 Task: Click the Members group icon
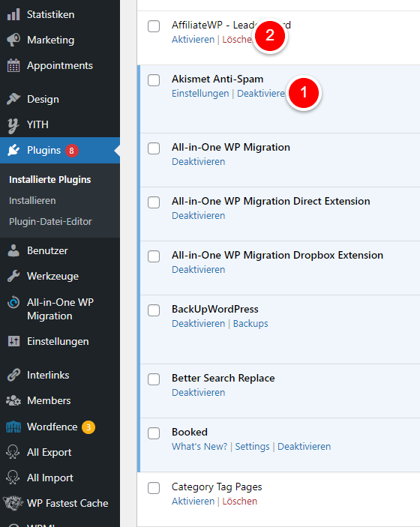tap(13, 400)
